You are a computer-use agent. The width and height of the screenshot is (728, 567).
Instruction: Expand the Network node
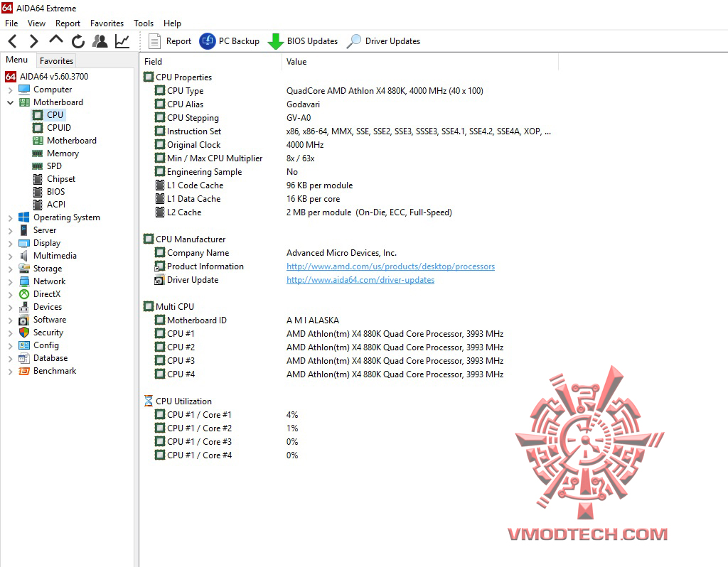10,281
